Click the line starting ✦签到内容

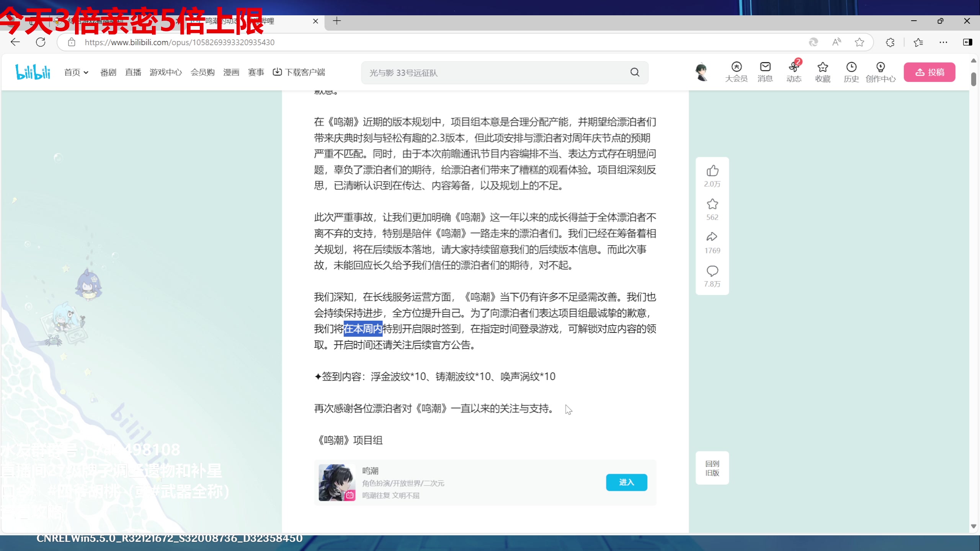point(434,377)
